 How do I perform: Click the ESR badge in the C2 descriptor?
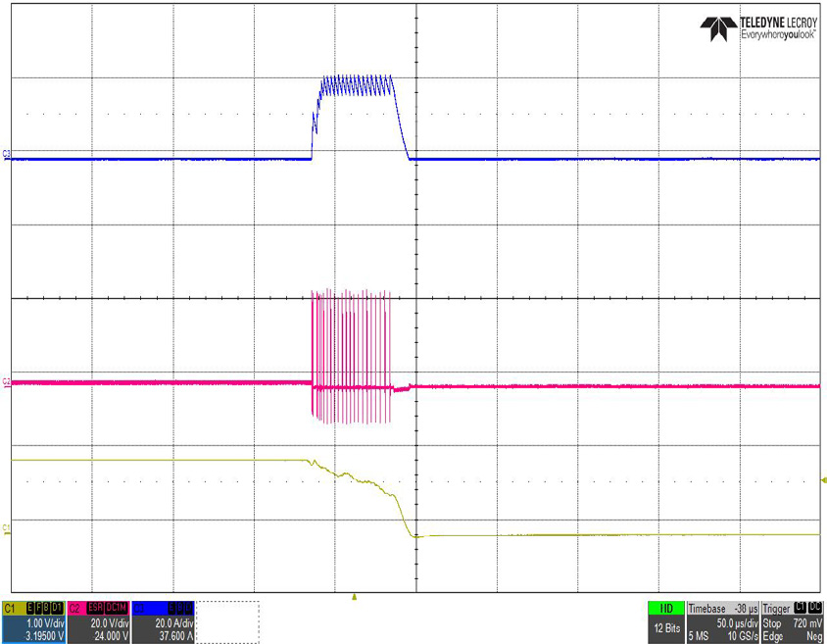point(95,609)
